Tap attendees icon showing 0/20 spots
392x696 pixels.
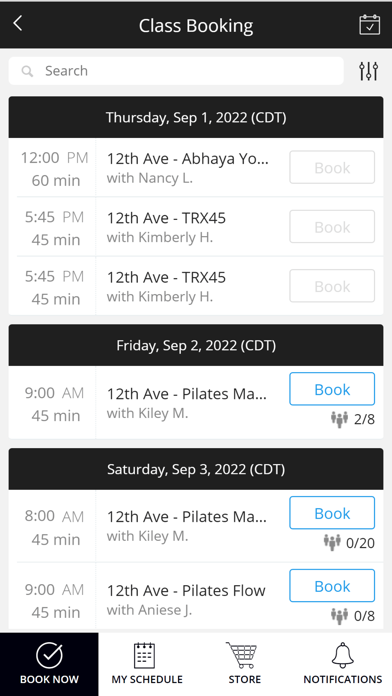tap(332, 542)
